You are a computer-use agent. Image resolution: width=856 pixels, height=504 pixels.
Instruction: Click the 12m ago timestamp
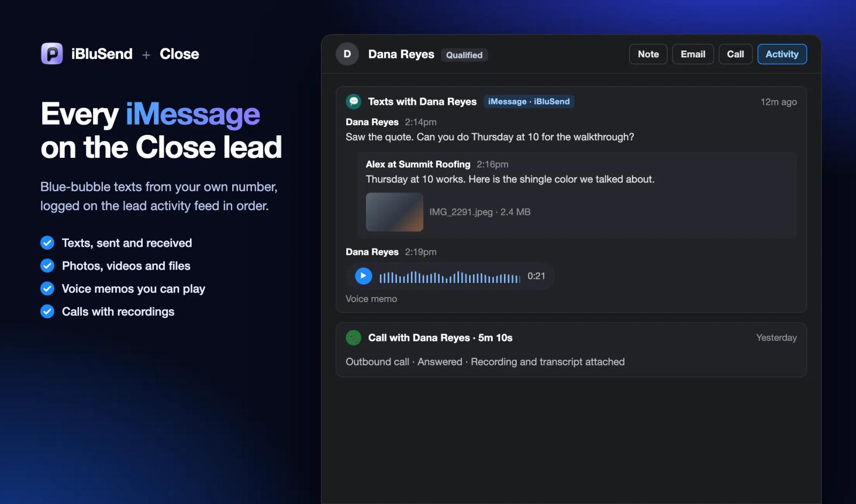coord(778,102)
